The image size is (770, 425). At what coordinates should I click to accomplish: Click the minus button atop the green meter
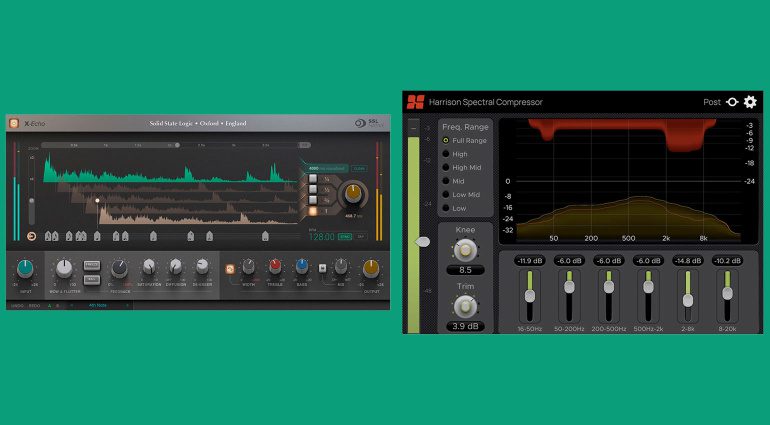413,128
